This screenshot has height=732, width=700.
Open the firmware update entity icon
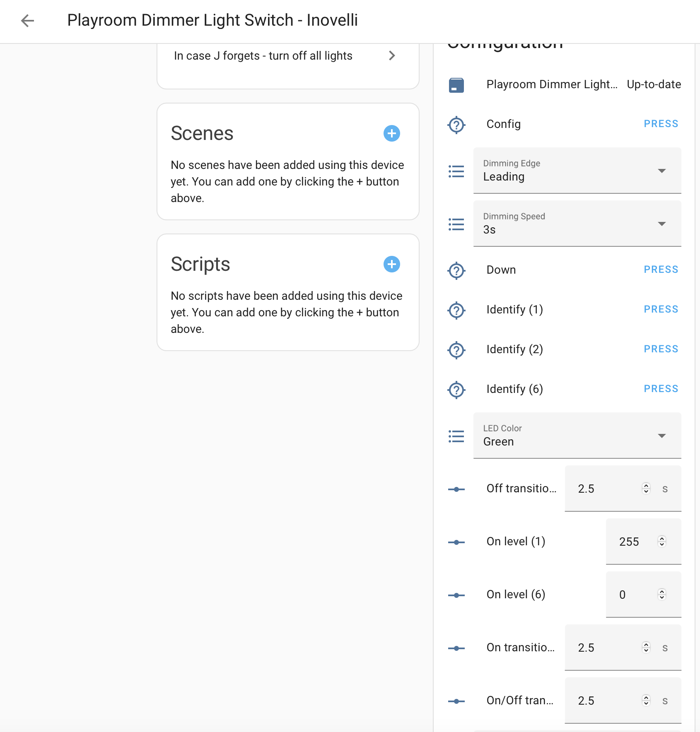pos(456,85)
